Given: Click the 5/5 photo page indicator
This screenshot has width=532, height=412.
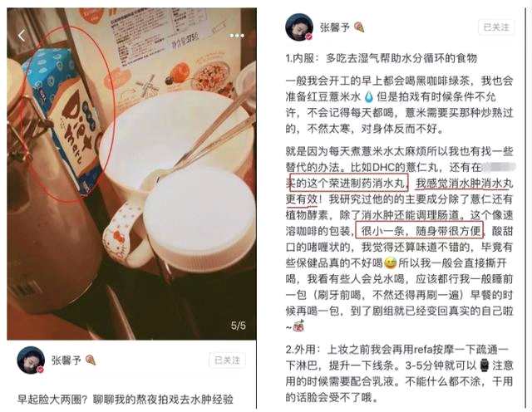Looking at the screenshot, I should pos(239,326).
